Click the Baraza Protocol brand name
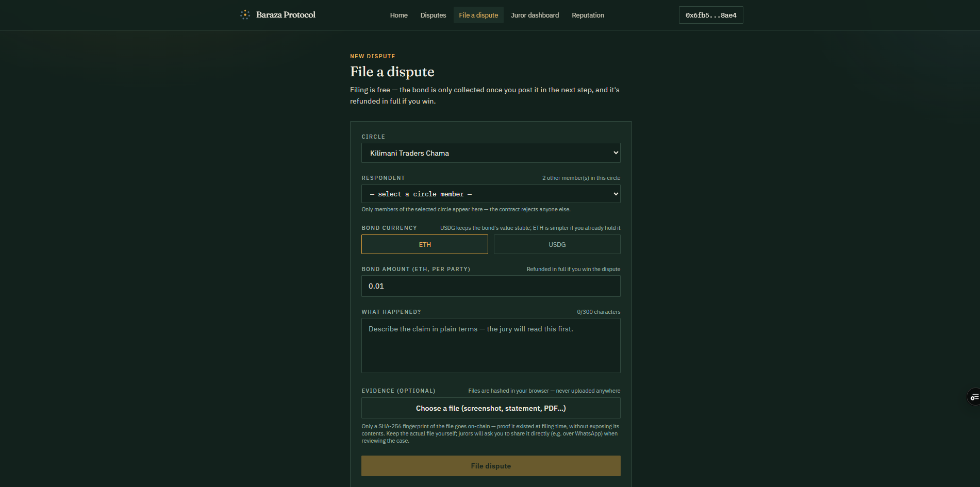 pos(286,15)
